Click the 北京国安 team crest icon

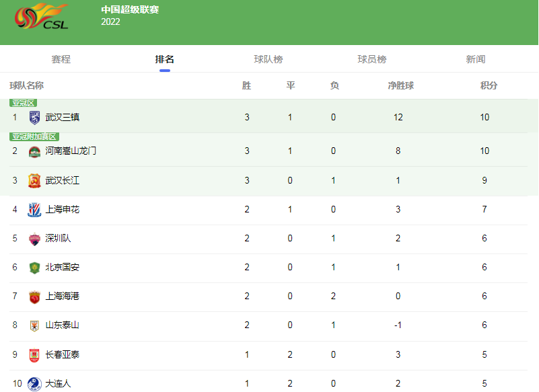click(34, 268)
